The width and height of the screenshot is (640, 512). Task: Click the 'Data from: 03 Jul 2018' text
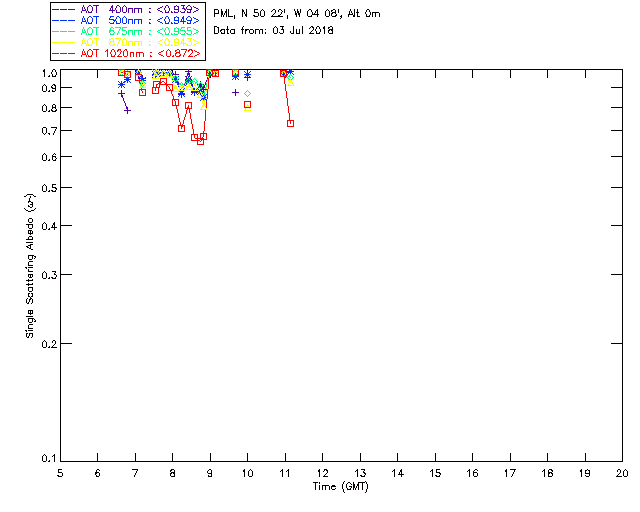(273, 31)
